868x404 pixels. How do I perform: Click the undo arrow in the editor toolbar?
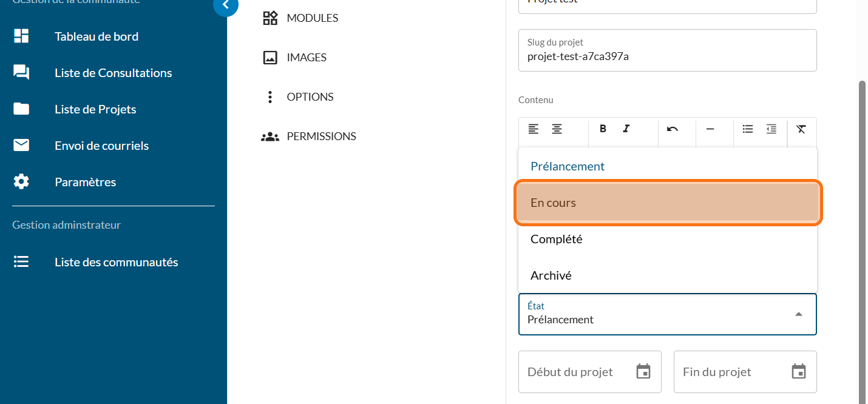(672, 129)
